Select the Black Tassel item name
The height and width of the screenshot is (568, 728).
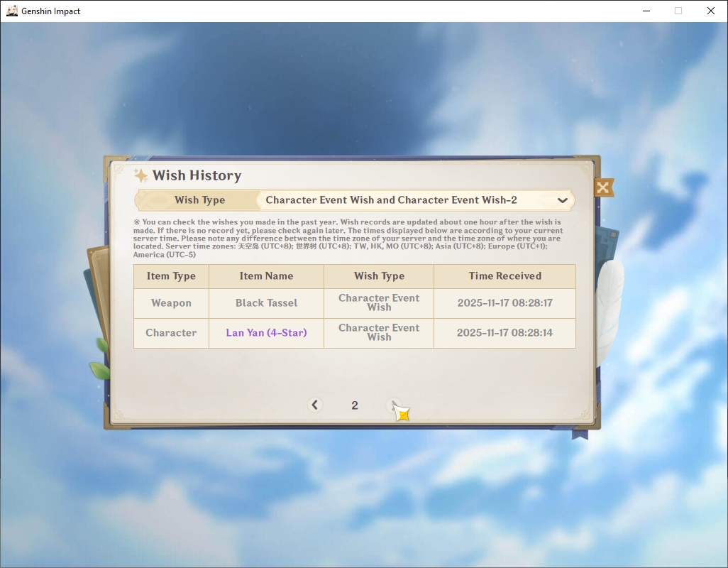(266, 302)
